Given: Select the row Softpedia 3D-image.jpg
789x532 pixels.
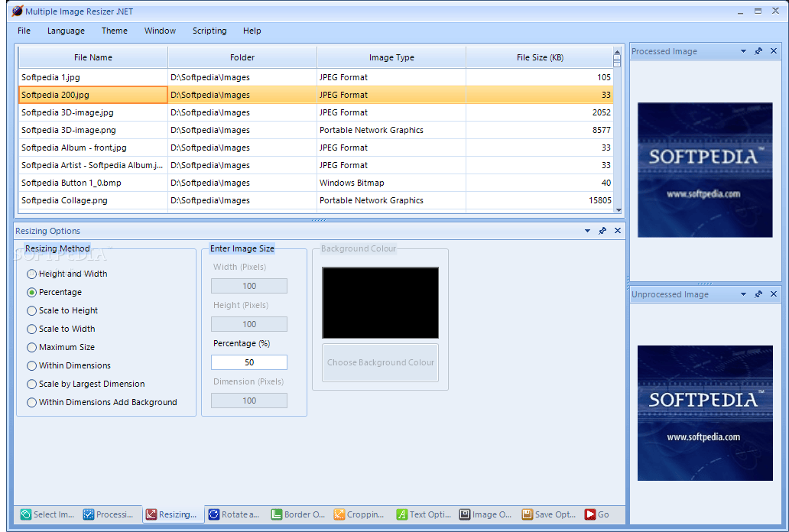Looking at the screenshot, I should pyautogui.click(x=316, y=112).
